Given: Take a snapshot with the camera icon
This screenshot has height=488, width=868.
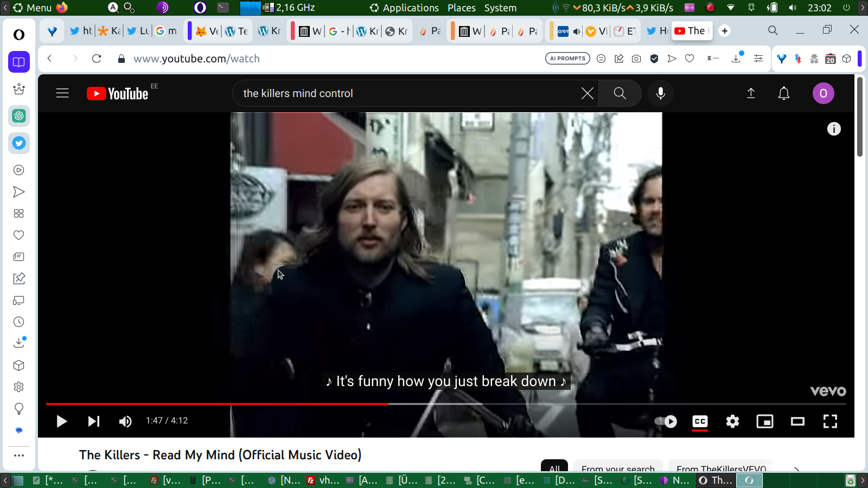Looking at the screenshot, I should coord(636,59).
